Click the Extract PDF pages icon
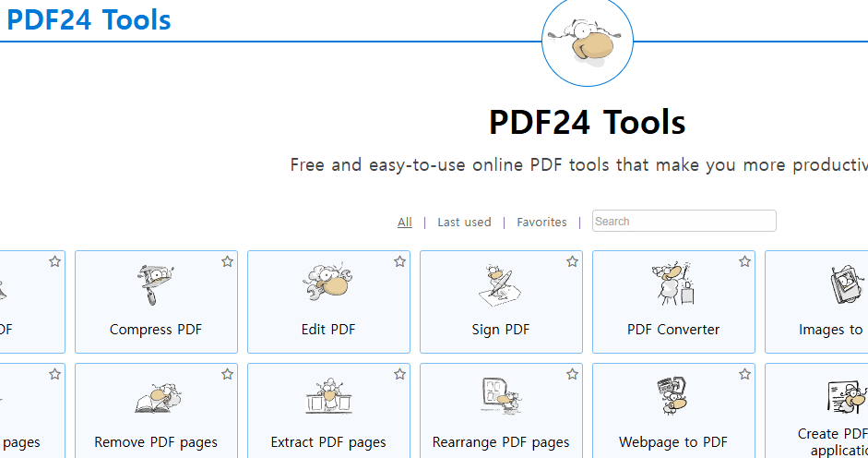 [x=328, y=396]
